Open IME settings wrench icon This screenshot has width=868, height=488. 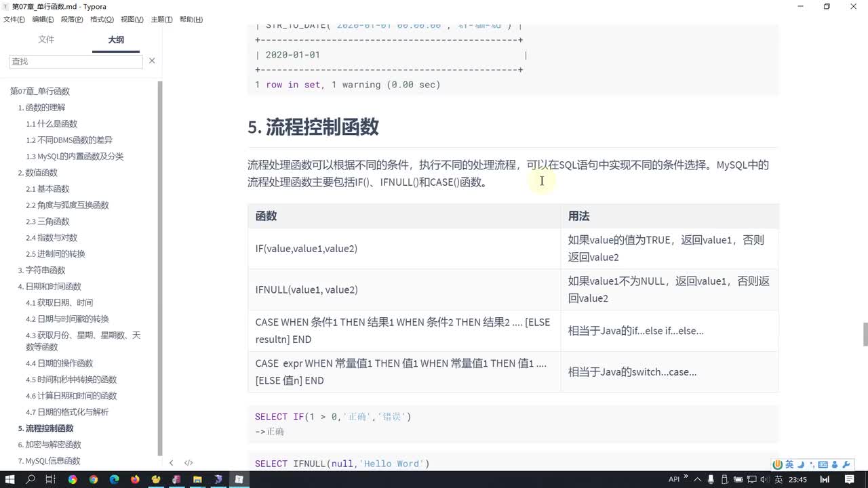tap(846, 464)
